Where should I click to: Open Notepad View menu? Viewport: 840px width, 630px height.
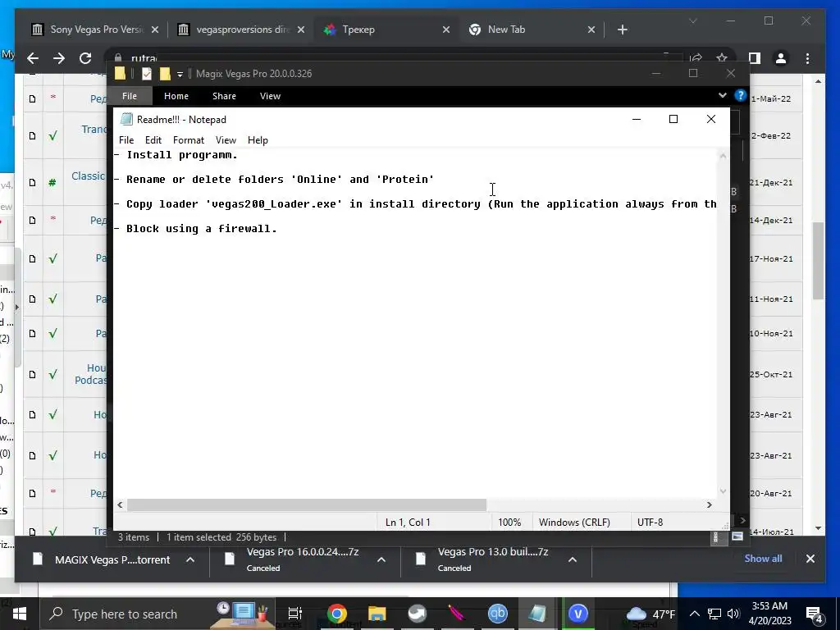pyautogui.click(x=226, y=139)
